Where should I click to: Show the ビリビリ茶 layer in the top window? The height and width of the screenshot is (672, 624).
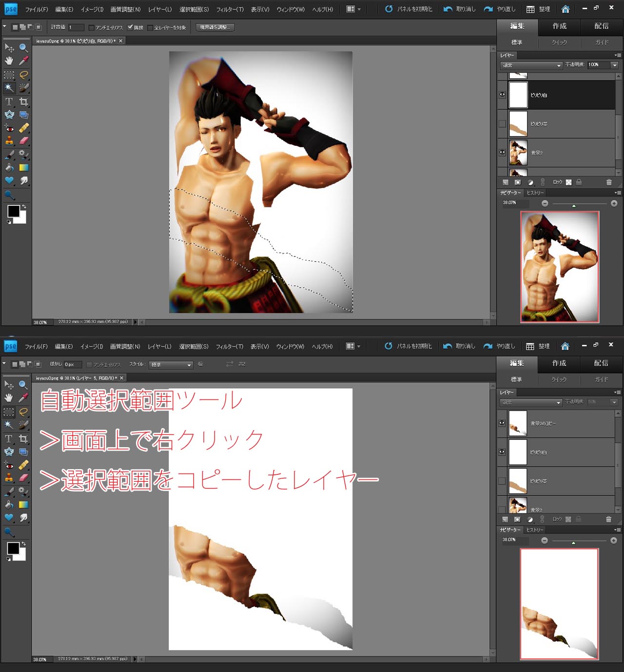pyautogui.click(x=502, y=124)
